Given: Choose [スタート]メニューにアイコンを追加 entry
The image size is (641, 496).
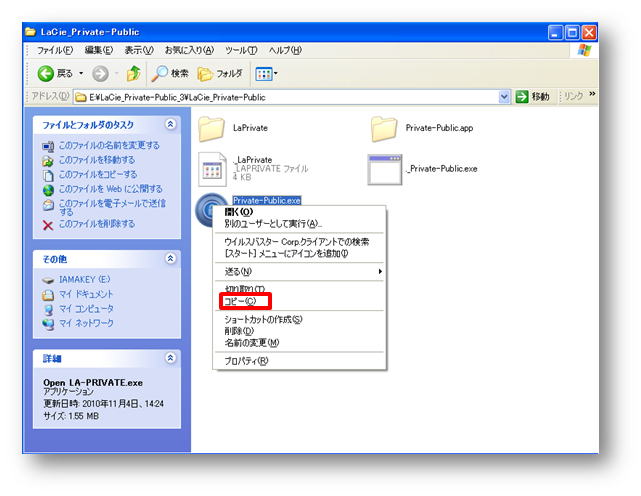Looking at the screenshot, I should tap(299, 254).
